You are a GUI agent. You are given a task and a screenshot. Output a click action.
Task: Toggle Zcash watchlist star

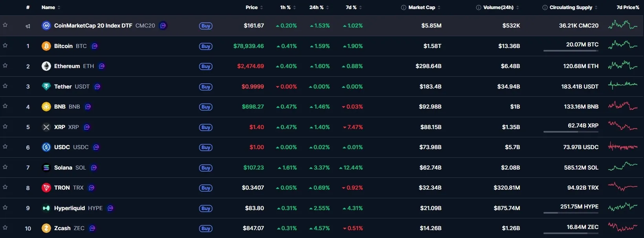(x=5, y=227)
